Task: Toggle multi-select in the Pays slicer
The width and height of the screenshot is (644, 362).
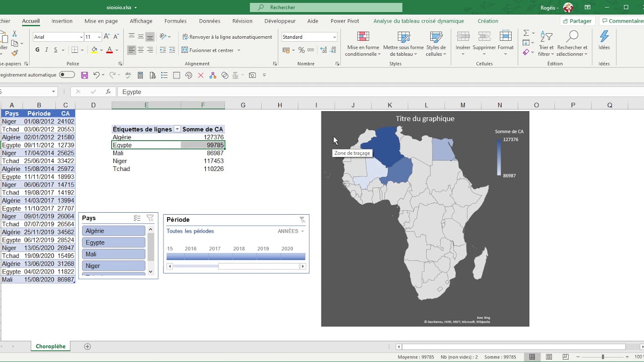Action: (137, 218)
